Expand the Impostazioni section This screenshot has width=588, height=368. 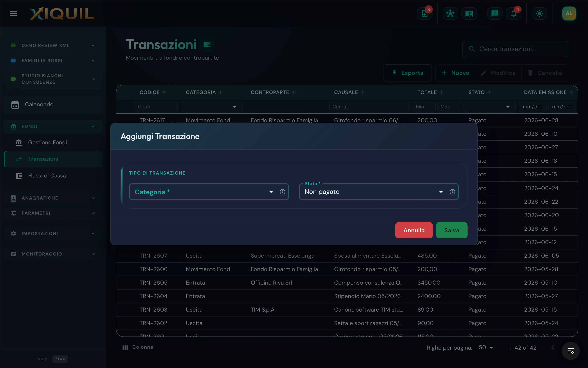pyautogui.click(x=53, y=233)
